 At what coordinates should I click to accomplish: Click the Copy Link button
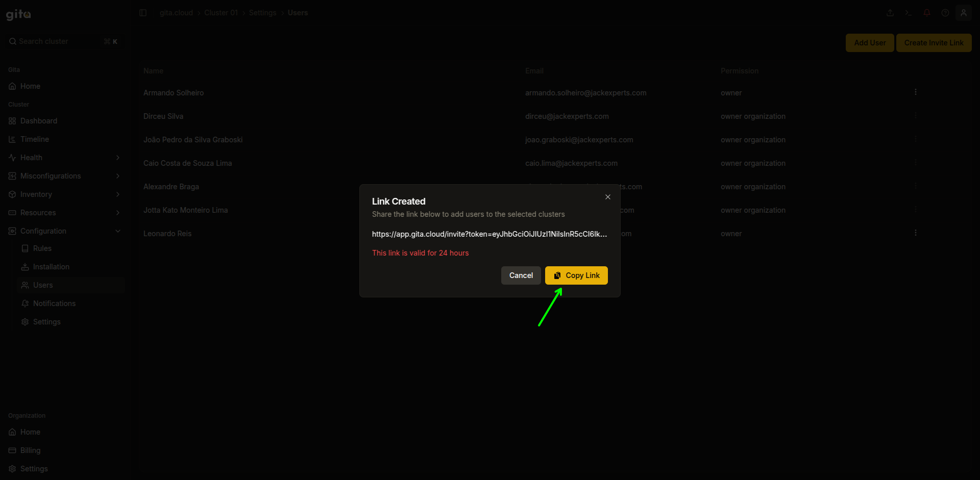[x=576, y=275]
